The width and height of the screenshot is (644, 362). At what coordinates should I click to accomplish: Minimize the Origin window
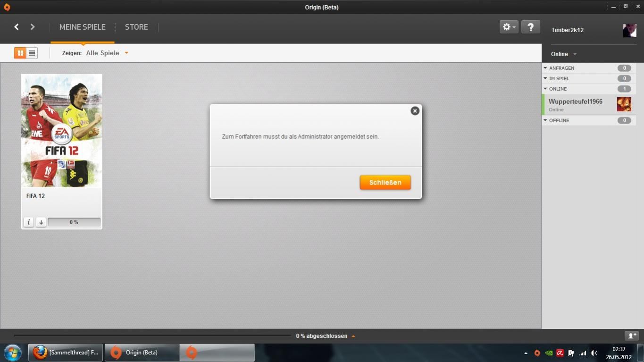coord(613,7)
